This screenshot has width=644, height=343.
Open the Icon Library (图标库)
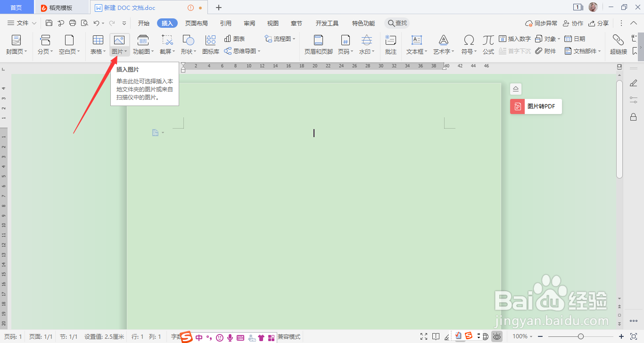211,44
